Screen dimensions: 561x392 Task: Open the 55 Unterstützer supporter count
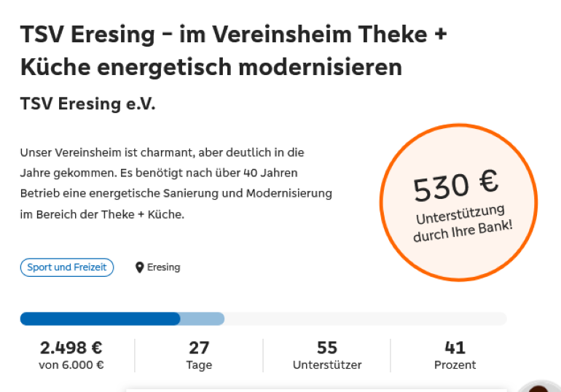pyautogui.click(x=327, y=355)
